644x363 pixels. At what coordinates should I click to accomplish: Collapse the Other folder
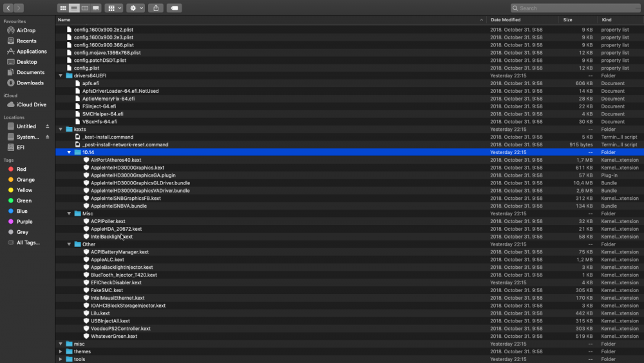(x=69, y=244)
